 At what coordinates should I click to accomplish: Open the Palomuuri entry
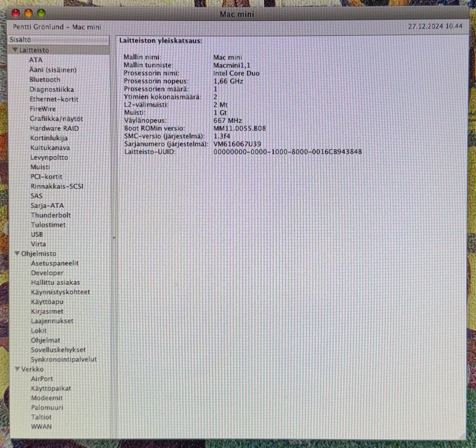pos(47,407)
